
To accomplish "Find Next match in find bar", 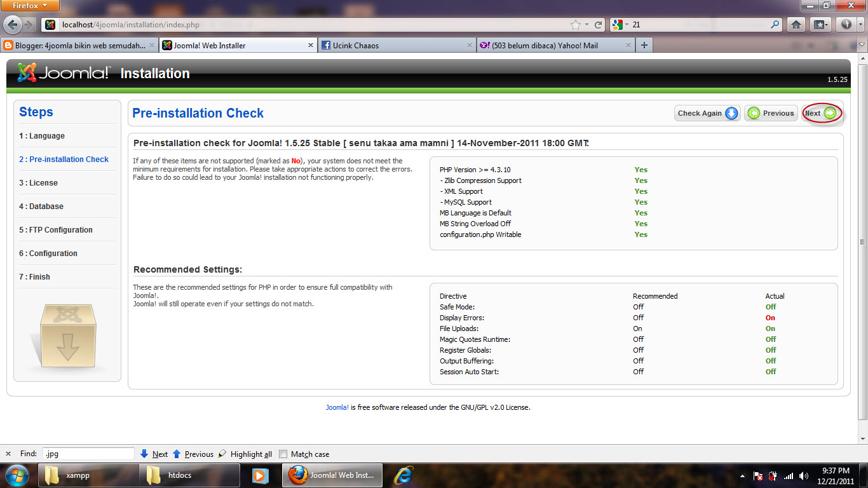I will click(x=154, y=454).
